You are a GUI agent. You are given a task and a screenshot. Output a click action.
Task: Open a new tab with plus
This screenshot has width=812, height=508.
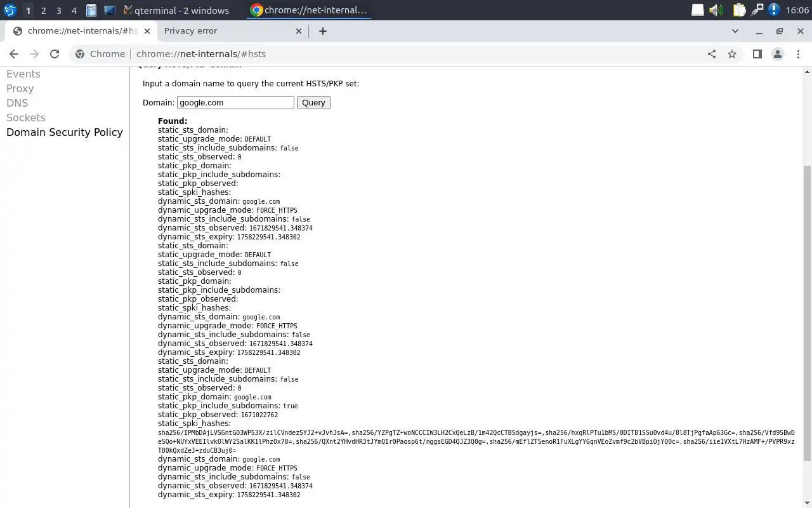click(x=322, y=30)
